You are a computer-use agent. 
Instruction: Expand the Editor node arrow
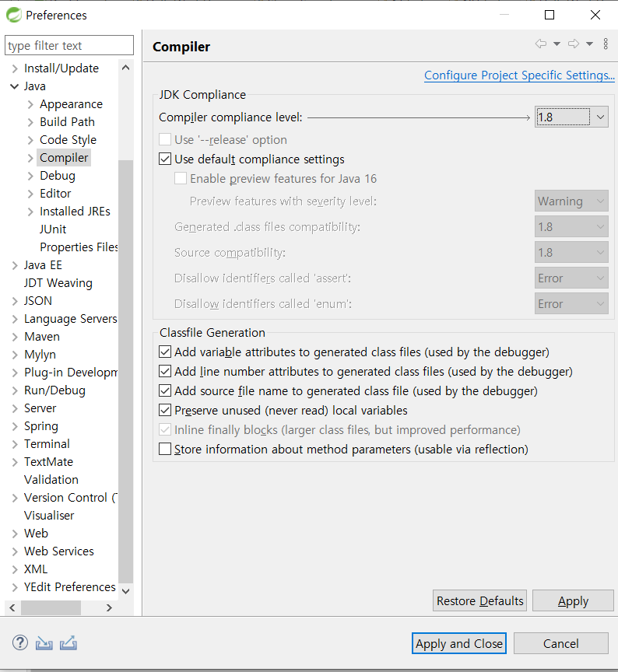(x=30, y=194)
